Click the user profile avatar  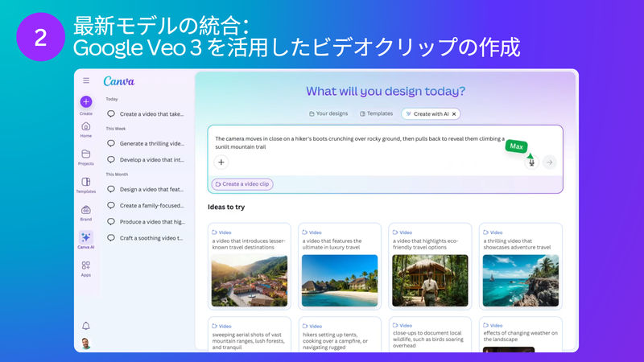click(x=86, y=343)
